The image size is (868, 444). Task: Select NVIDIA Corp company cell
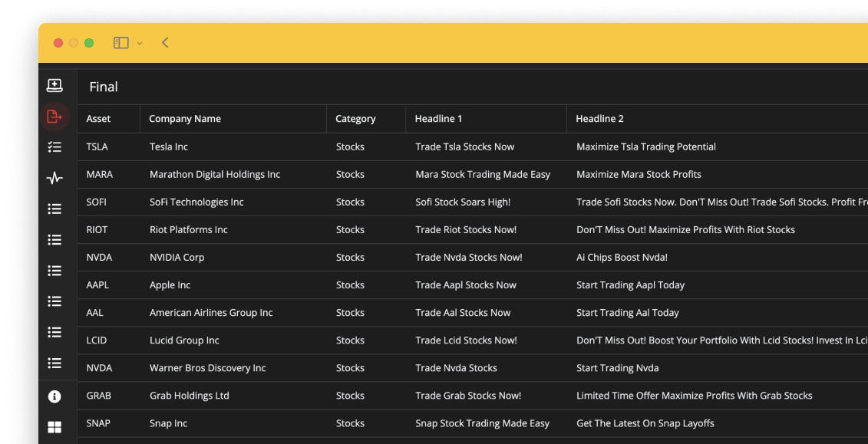pos(177,258)
